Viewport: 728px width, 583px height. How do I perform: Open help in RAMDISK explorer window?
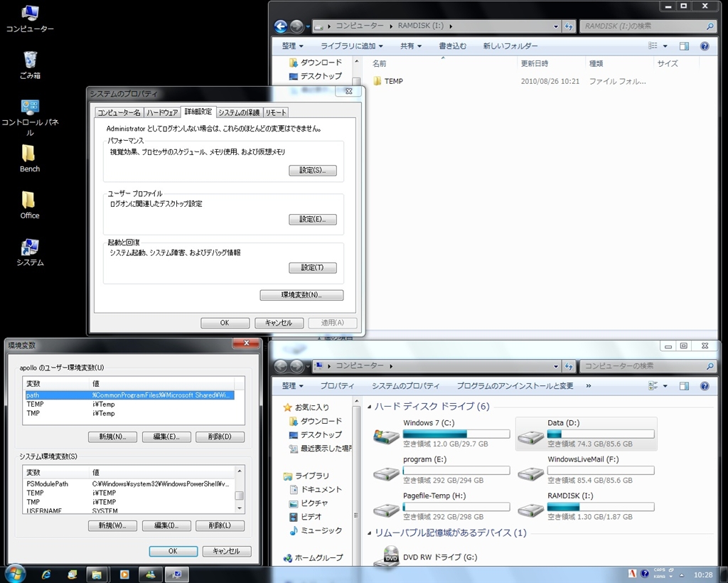705,46
